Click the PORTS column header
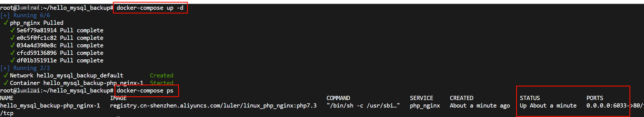Screen dimensions: 644x117 click(595, 98)
